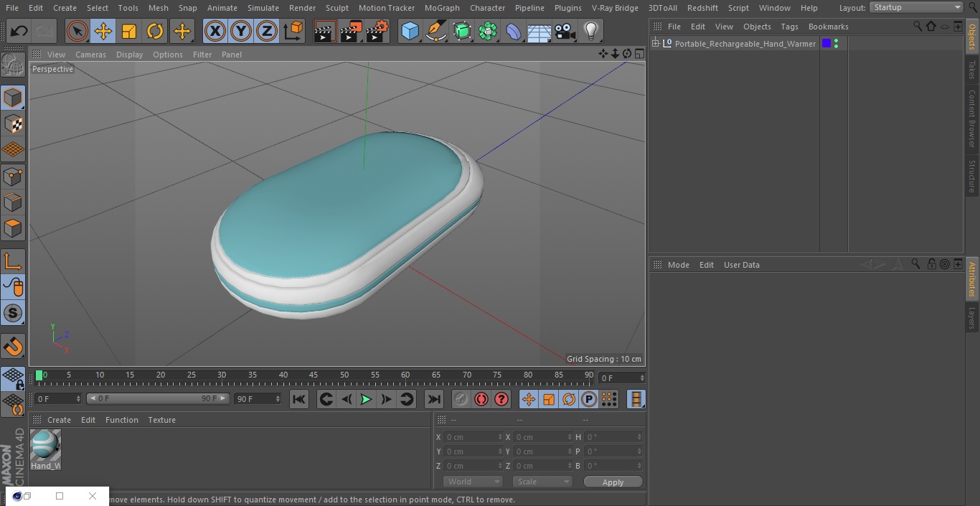Viewport: 980px width, 506px height.
Task: Click the X position input field
Action: tap(472, 437)
